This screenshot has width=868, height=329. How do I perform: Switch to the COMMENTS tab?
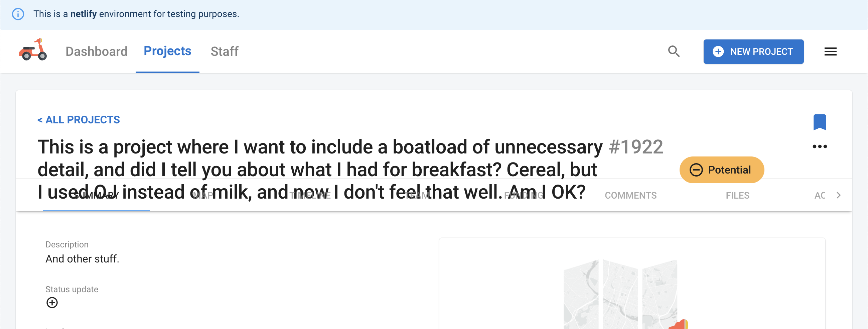[x=630, y=196]
